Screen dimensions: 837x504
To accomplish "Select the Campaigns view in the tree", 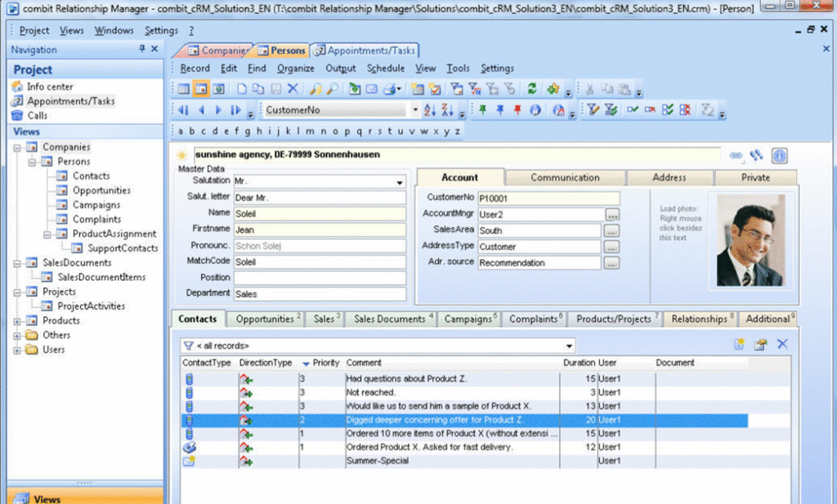I will pyautogui.click(x=96, y=205).
